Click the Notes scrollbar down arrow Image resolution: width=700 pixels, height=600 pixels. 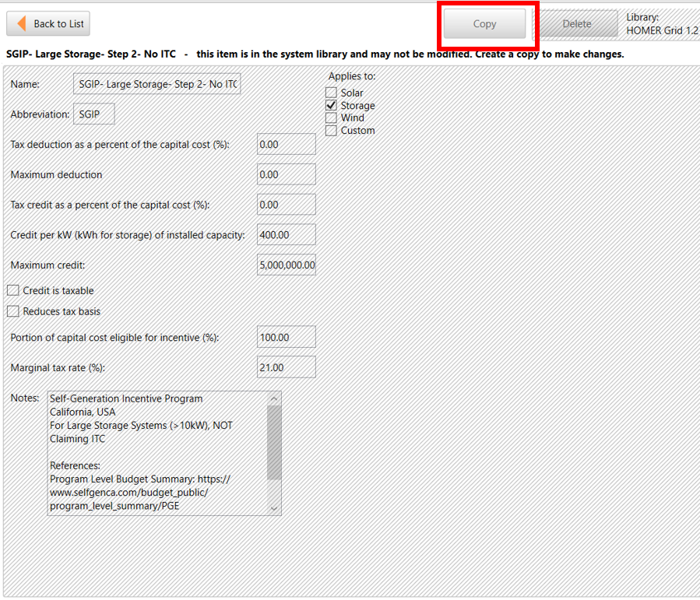tap(274, 508)
